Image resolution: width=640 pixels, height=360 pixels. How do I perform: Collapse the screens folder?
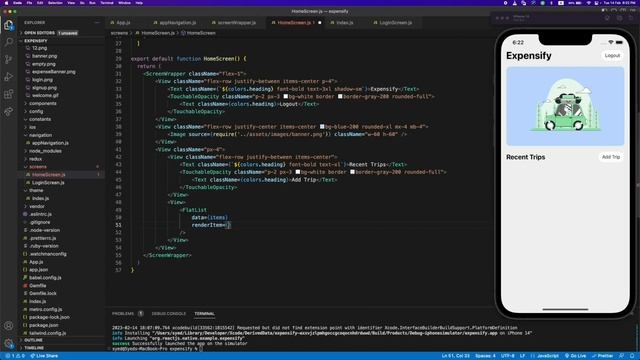38,167
